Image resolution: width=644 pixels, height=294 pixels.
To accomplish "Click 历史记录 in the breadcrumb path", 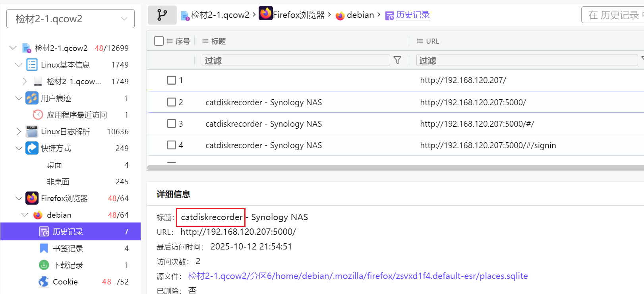I will 412,15.
